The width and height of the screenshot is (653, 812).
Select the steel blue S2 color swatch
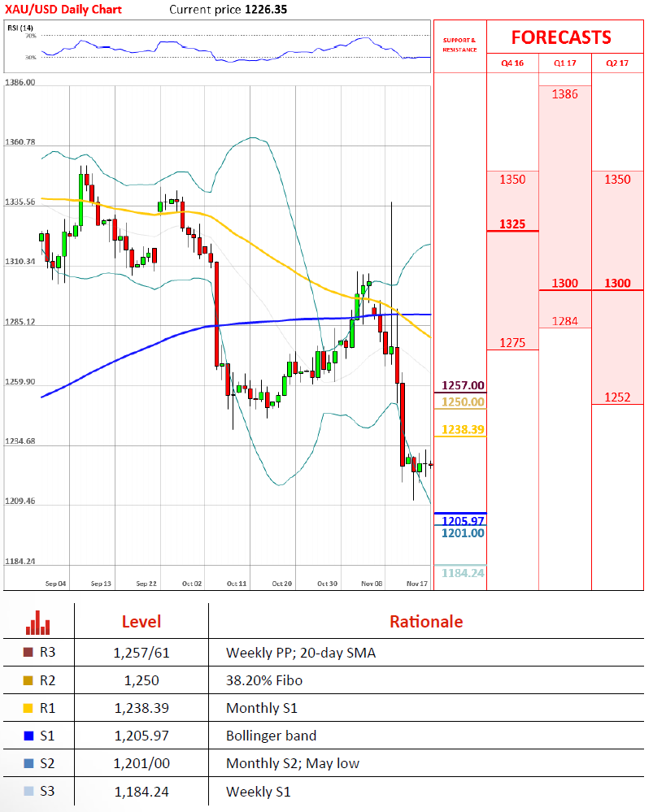pos(28,763)
